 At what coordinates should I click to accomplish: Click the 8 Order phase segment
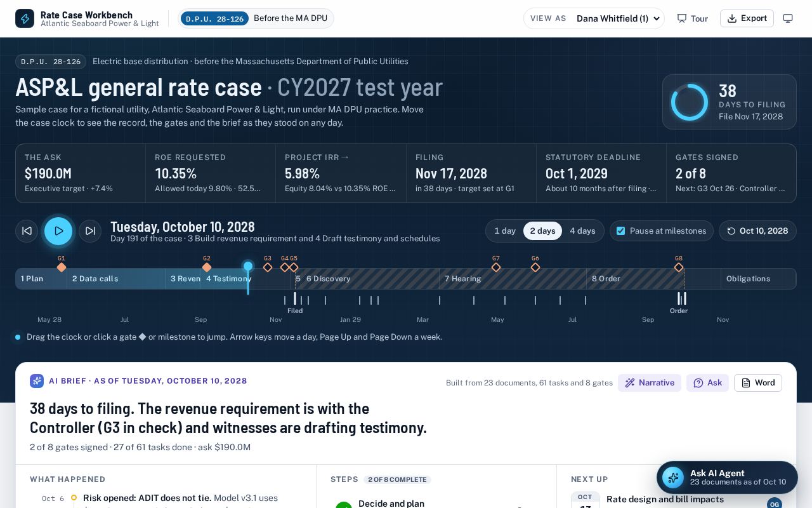(x=635, y=279)
